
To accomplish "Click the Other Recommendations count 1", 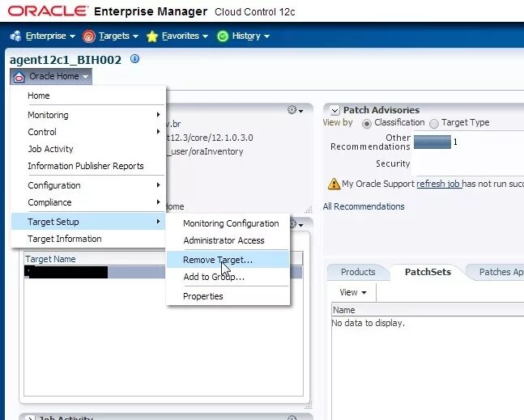I will (455, 142).
